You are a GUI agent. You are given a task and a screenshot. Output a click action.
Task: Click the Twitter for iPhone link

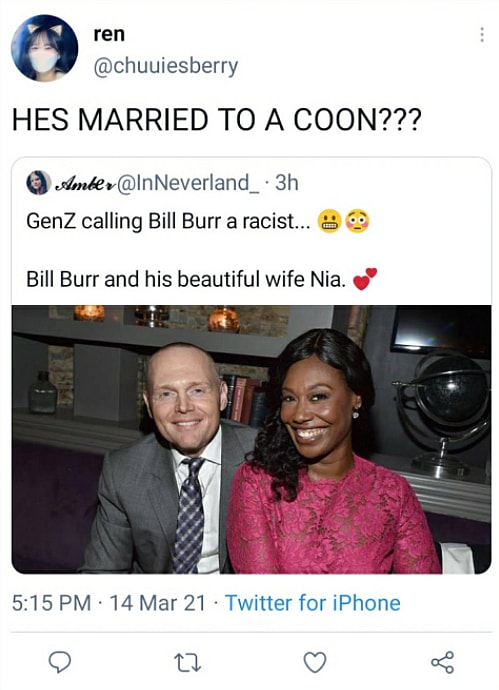(313, 603)
